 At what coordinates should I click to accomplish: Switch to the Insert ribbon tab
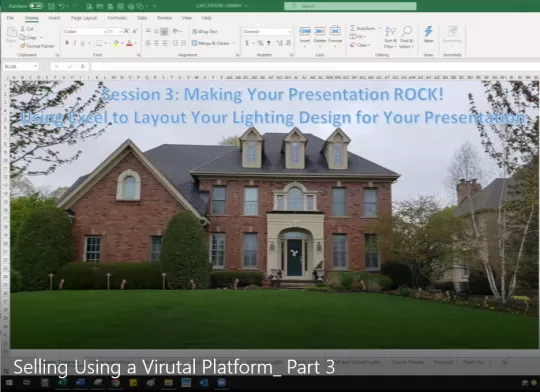[x=54, y=18]
